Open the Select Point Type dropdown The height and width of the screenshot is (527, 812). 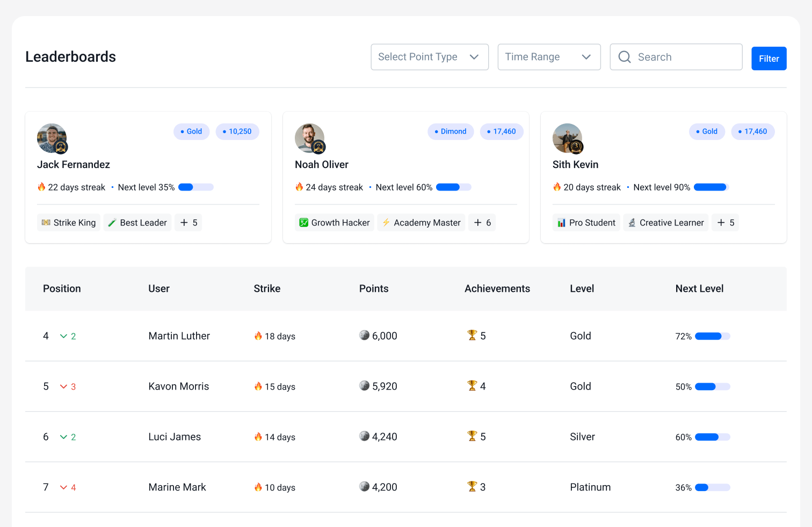click(429, 57)
